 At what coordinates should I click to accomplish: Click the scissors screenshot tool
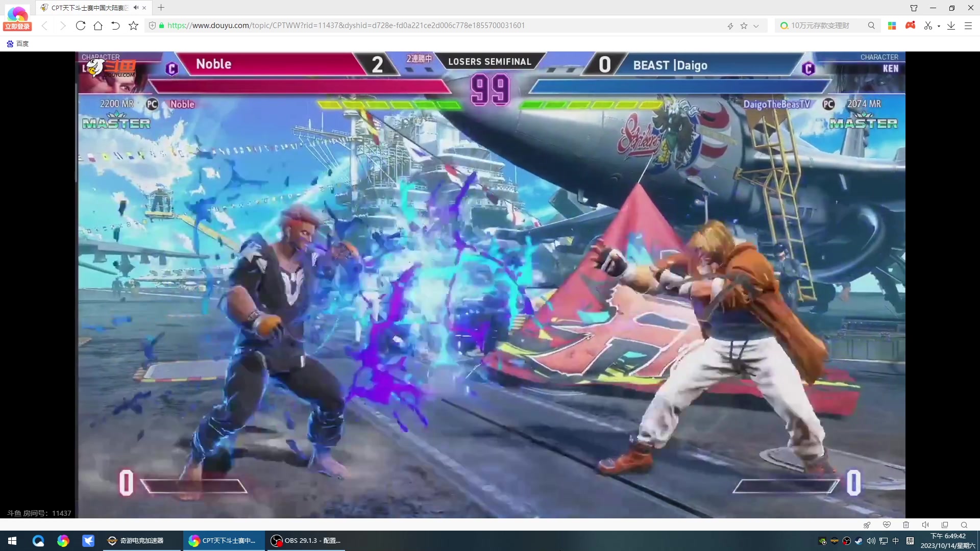[x=928, y=26]
